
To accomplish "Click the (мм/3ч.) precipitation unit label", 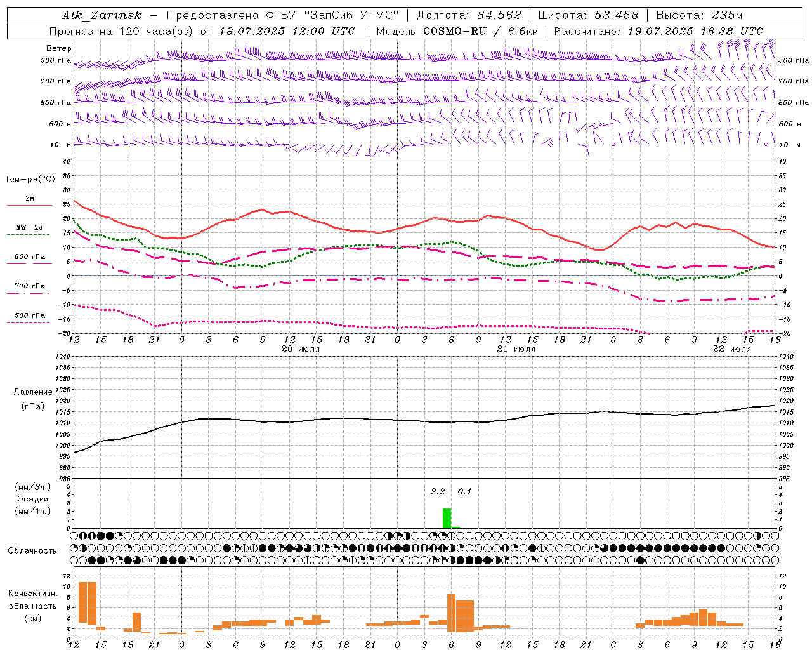I will point(33,487).
